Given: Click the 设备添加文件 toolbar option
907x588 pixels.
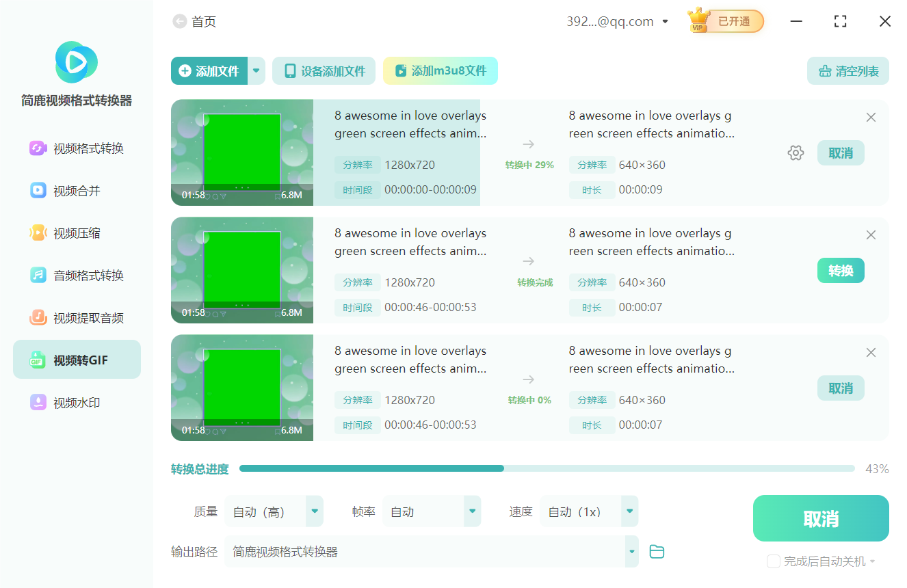Looking at the screenshot, I should (324, 70).
